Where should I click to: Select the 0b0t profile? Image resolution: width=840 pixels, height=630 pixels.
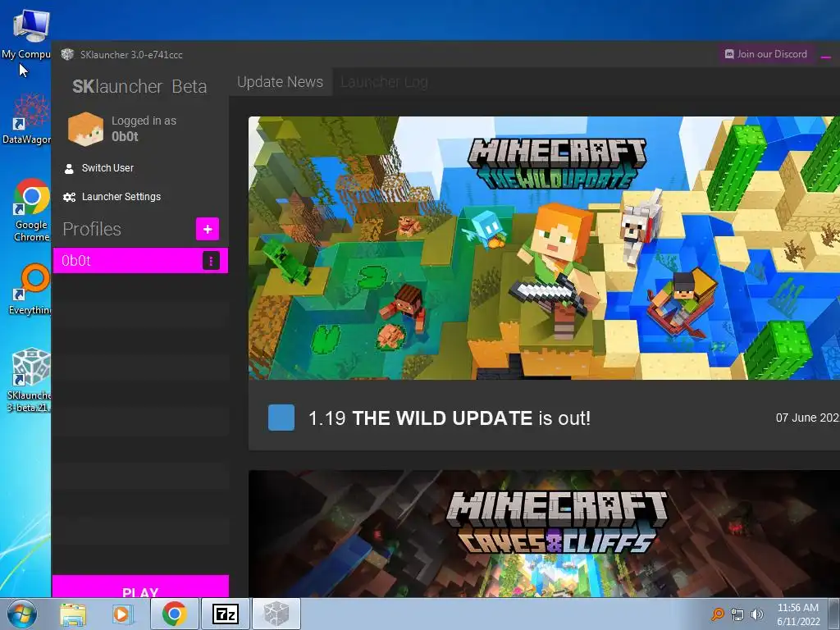140,261
